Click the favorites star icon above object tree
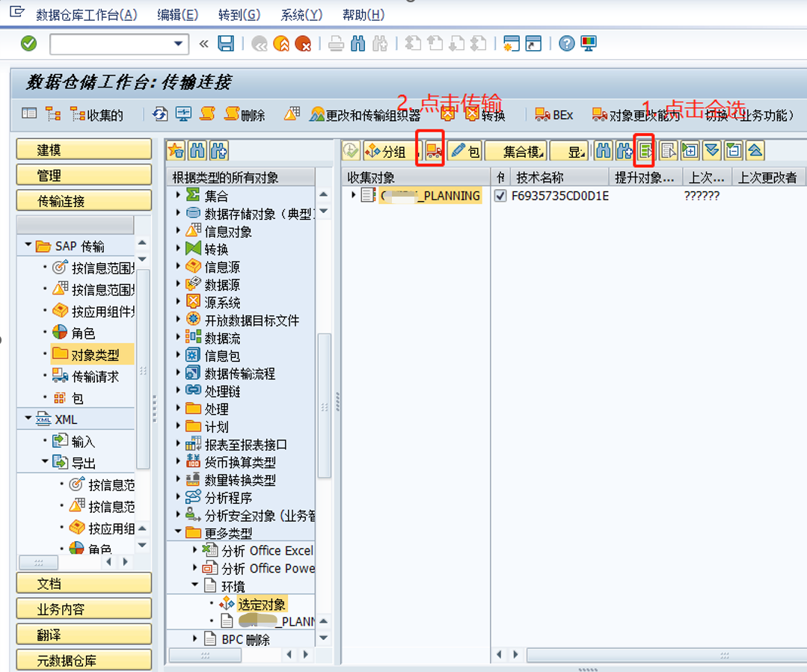This screenshot has height=672, width=807. pos(176,151)
